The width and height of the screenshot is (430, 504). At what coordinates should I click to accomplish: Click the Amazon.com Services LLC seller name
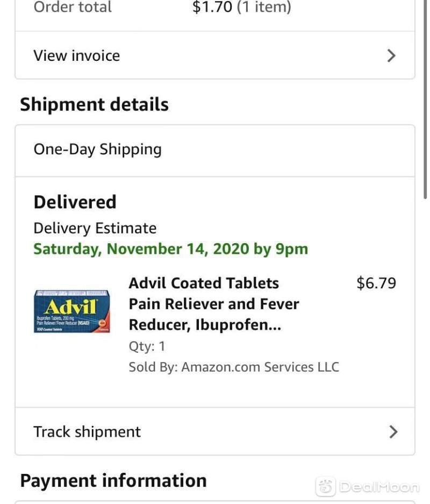260,367
